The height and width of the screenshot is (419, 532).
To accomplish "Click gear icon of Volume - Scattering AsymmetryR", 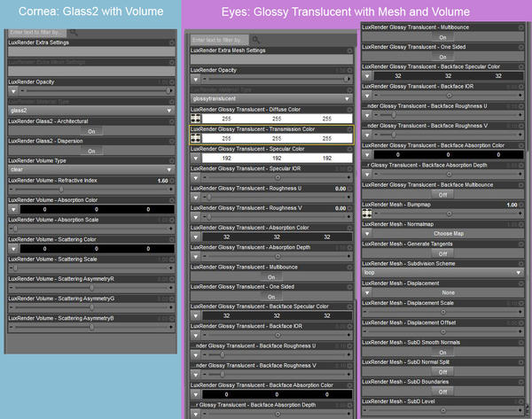I will coord(172,279).
